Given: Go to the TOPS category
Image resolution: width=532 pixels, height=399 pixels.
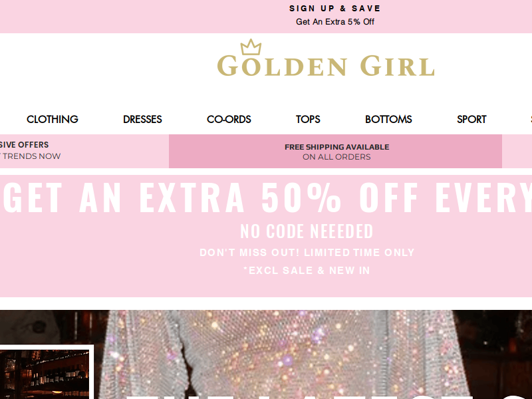Looking at the screenshot, I should point(308,119).
